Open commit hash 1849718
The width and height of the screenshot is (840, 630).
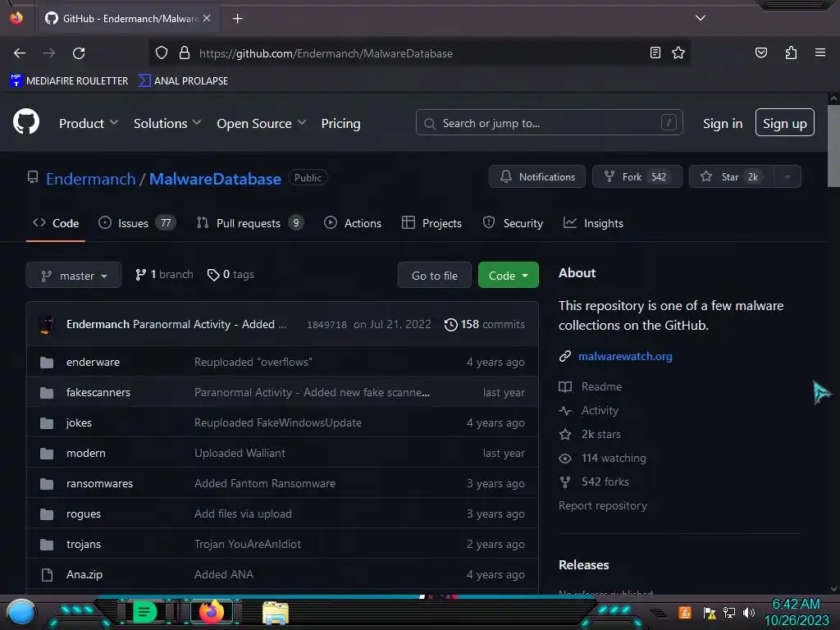[326, 325]
